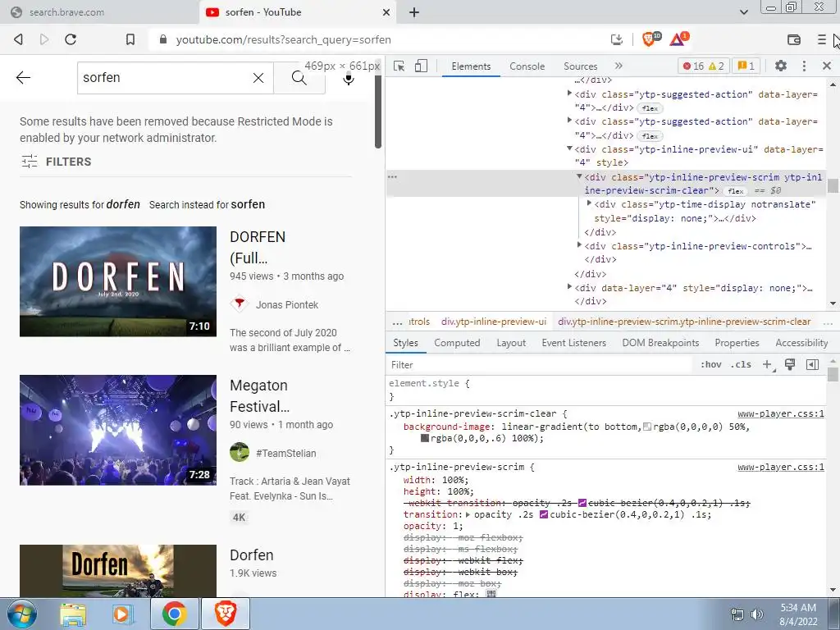Viewport: 840px width, 630px height.
Task: Reload the YouTube page
Action: [71, 39]
